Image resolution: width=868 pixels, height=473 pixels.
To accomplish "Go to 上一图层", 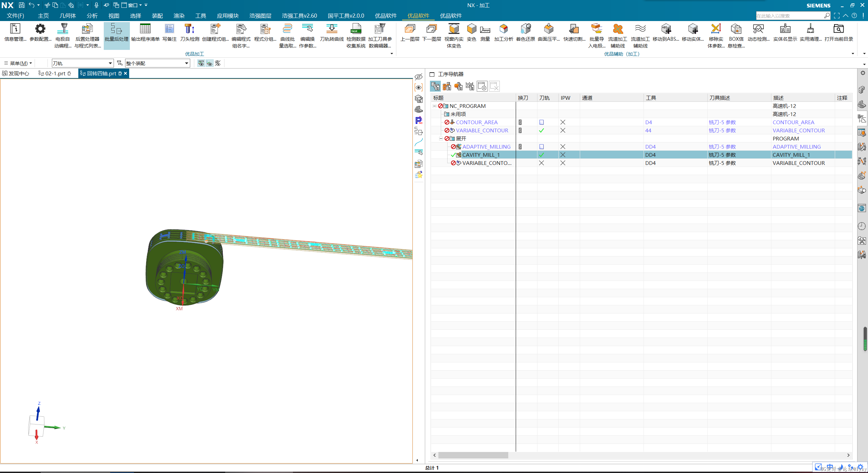I will click(x=410, y=33).
